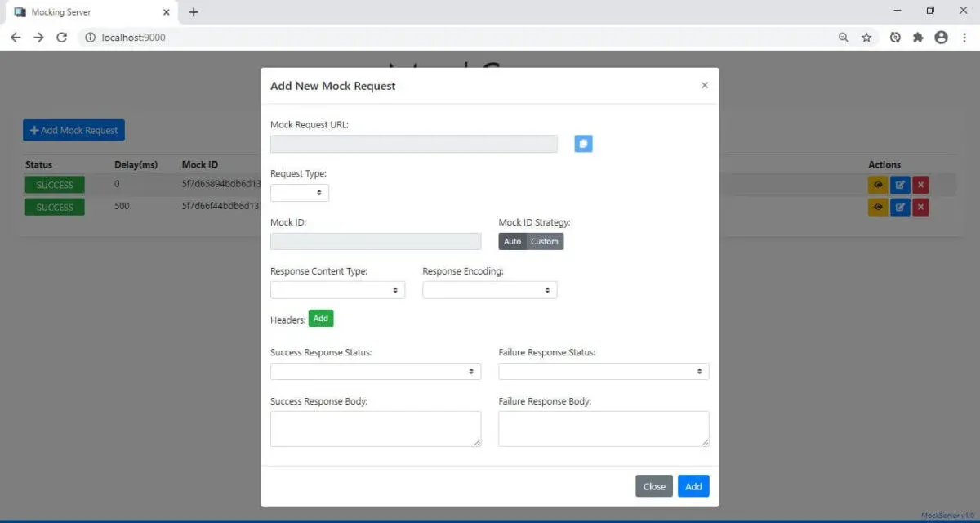Select the blue edit icon on the first row

click(899, 185)
